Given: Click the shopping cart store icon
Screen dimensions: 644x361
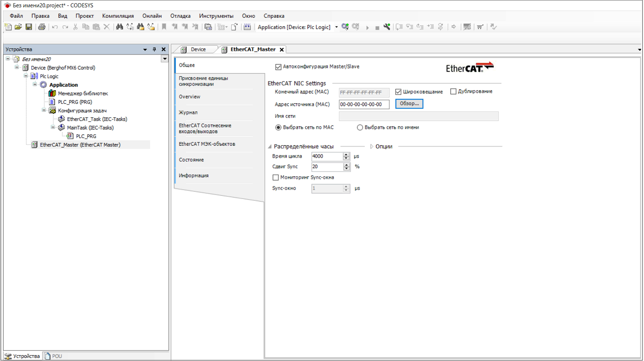Looking at the screenshot, I should (480, 27).
